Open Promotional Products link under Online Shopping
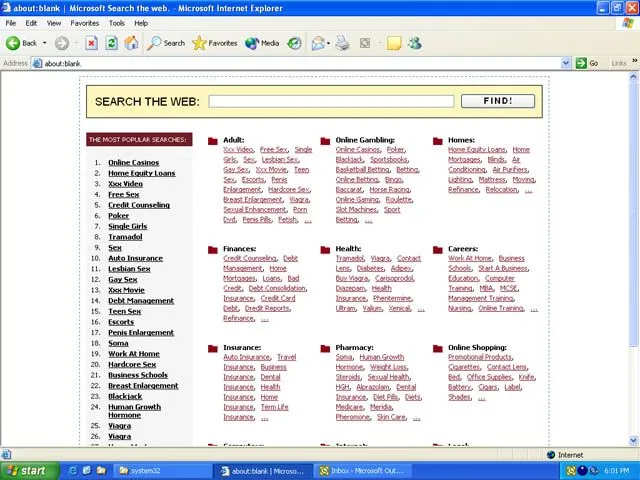The height and width of the screenshot is (480, 640). click(x=480, y=357)
